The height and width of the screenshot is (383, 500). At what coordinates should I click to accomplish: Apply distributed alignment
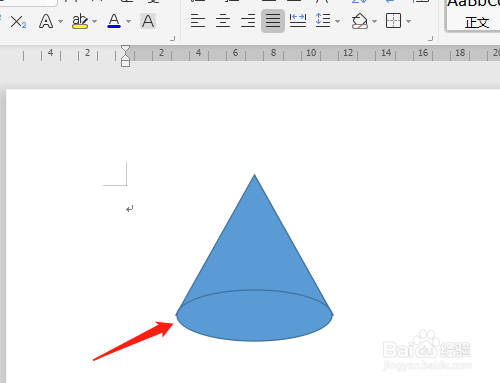[298, 21]
